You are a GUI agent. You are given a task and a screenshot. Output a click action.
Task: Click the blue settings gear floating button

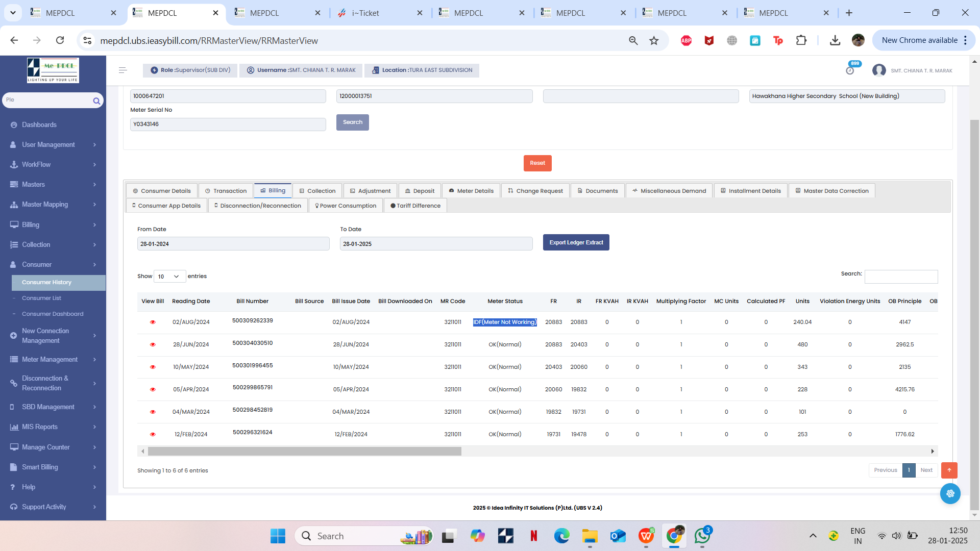pos(950,494)
